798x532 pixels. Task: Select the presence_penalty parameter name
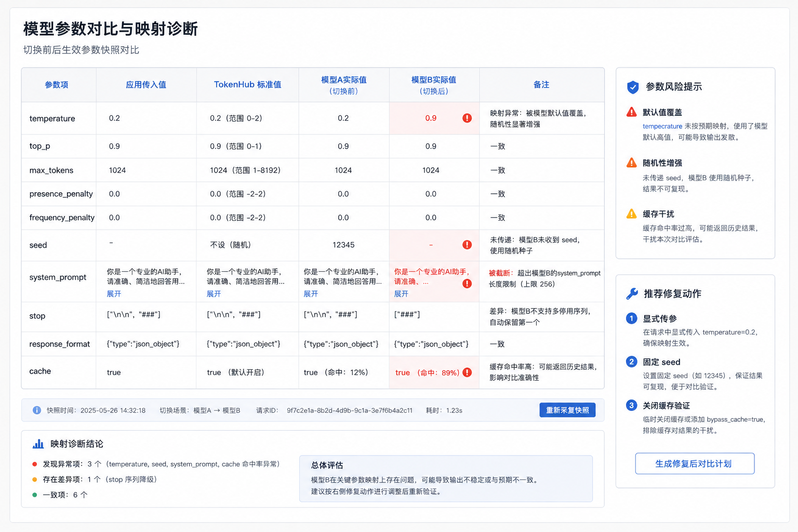coord(61,194)
